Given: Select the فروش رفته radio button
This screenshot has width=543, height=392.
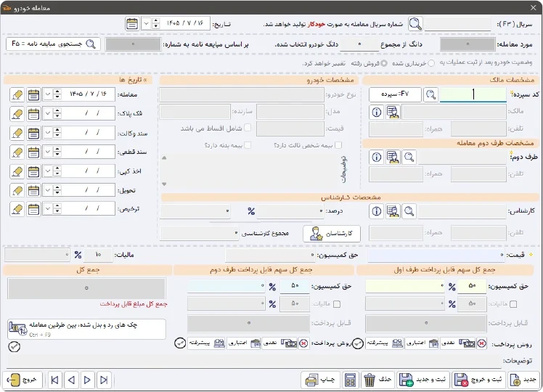Looking at the screenshot, I should pyautogui.click(x=384, y=63).
